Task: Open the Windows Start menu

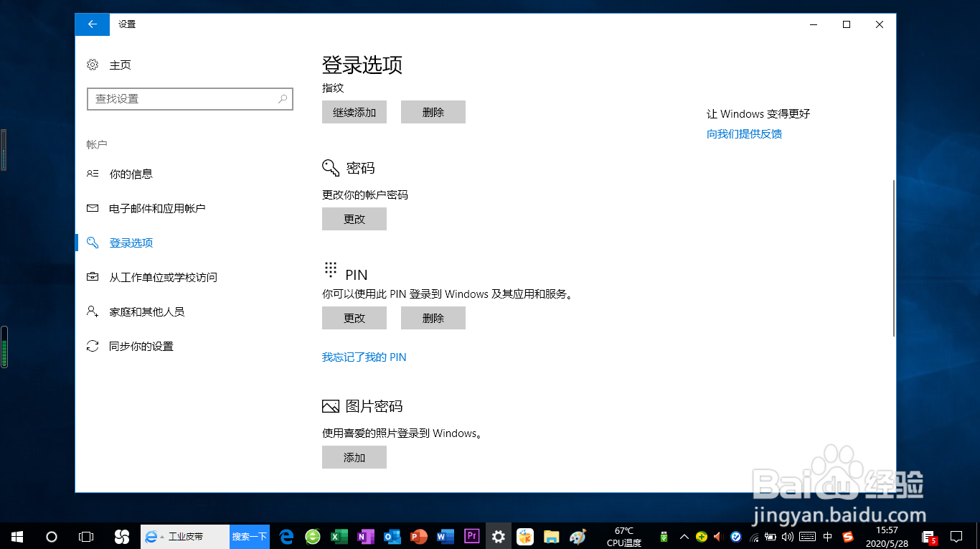Action: (x=17, y=536)
